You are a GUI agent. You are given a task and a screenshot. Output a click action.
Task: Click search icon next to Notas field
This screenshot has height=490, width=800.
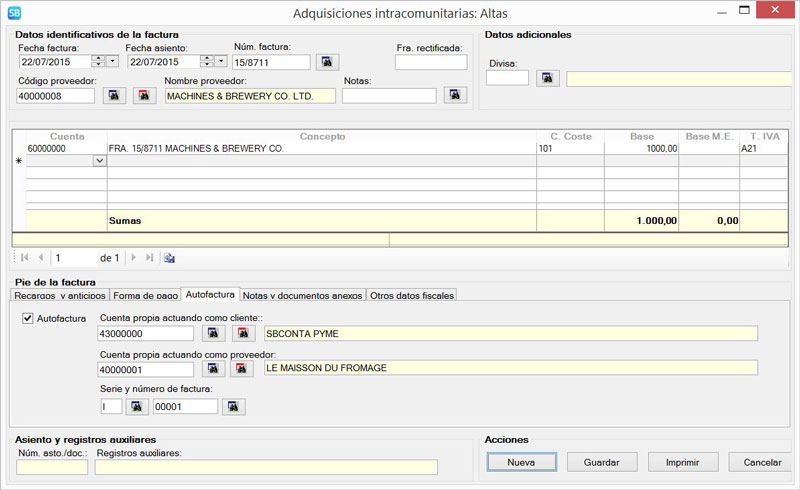456,96
